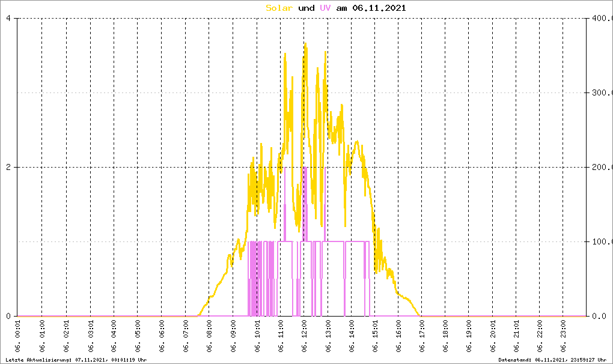
Task: Pick the 06. 08:00 time label
Action: tap(209, 337)
